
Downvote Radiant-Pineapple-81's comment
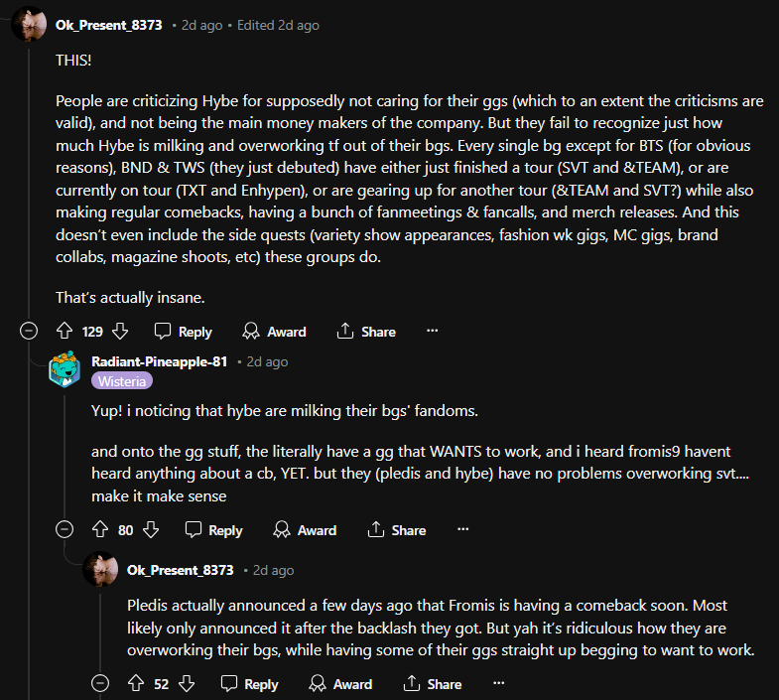pyautogui.click(x=151, y=530)
